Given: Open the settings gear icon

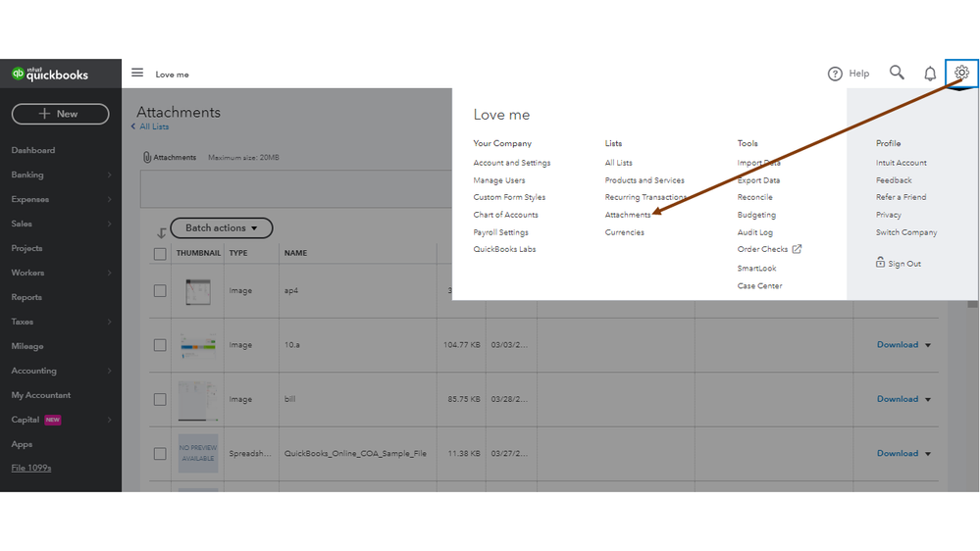Looking at the screenshot, I should click(x=961, y=74).
